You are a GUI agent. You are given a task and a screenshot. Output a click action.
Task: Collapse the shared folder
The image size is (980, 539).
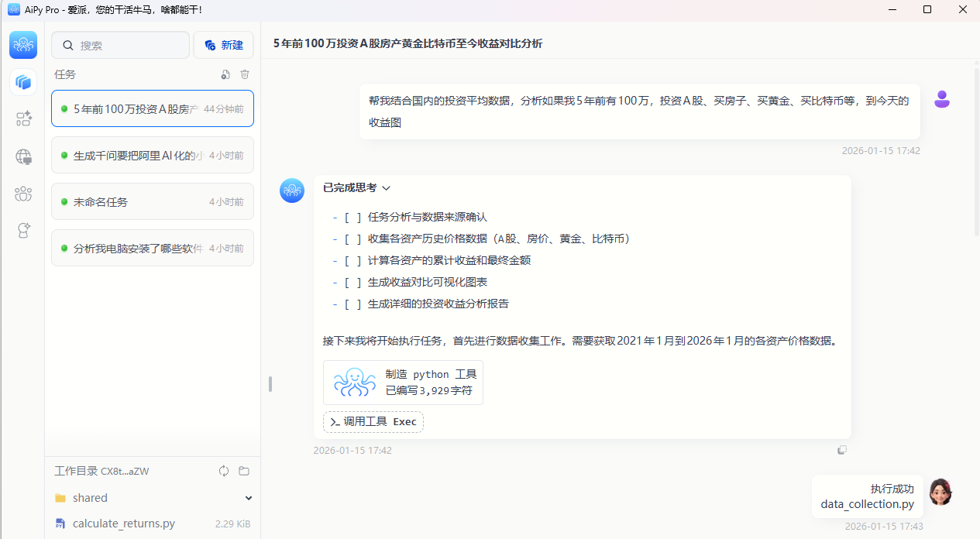coord(249,498)
